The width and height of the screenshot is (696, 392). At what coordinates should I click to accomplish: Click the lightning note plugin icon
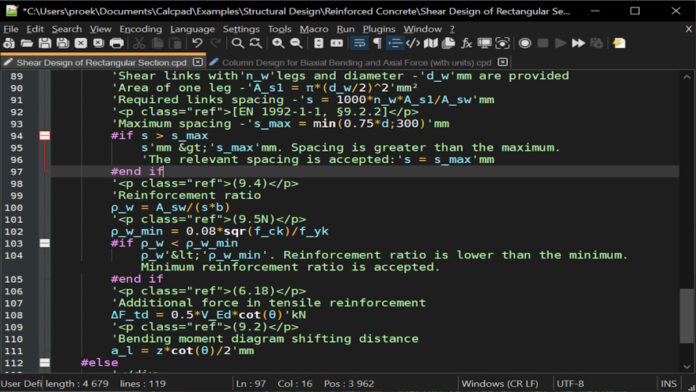pyautogui.click(x=619, y=43)
